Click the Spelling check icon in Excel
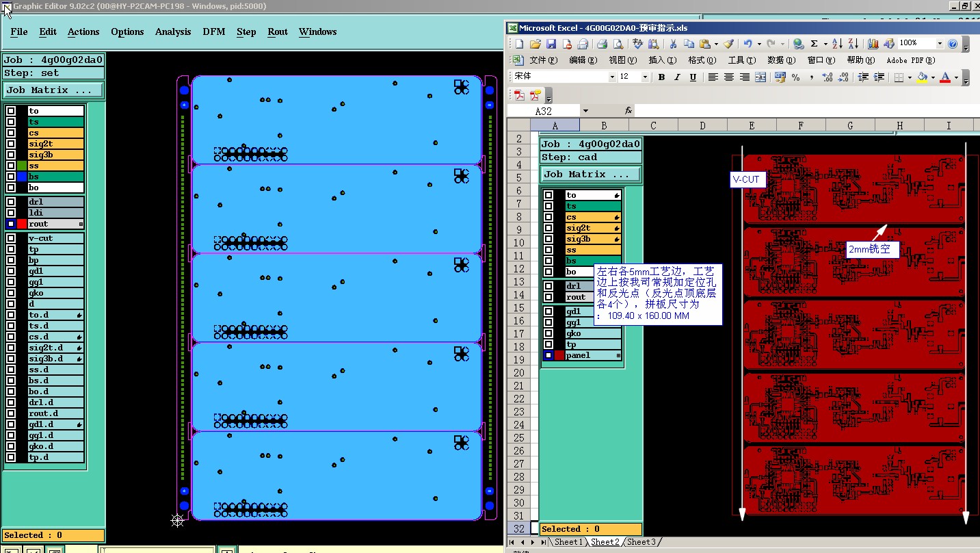 [637, 44]
